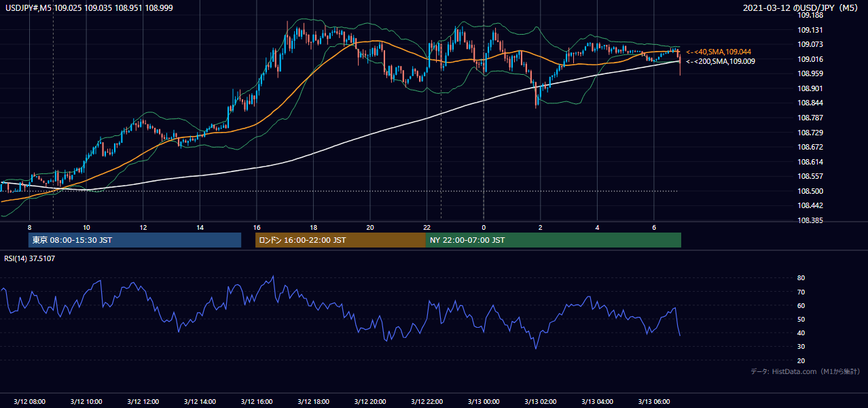This screenshot has width=868, height=408.
Task: Click date label 3/12 10:00
Action: click(86, 402)
